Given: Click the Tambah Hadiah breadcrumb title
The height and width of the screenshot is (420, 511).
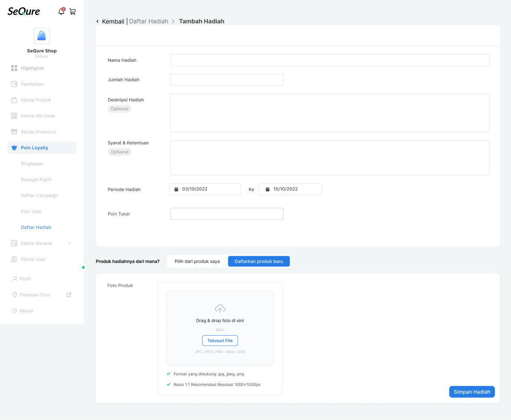Looking at the screenshot, I should click(x=202, y=22).
